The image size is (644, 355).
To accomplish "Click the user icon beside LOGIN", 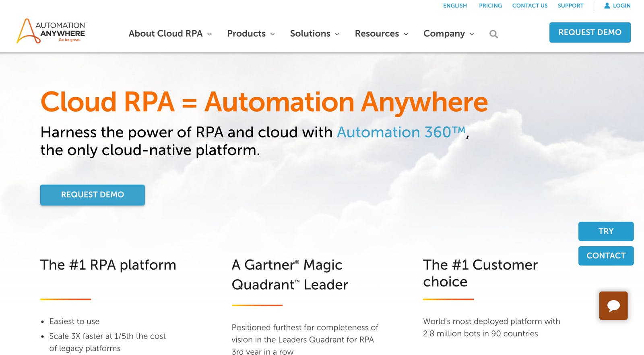I will pyautogui.click(x=607, y=6).
